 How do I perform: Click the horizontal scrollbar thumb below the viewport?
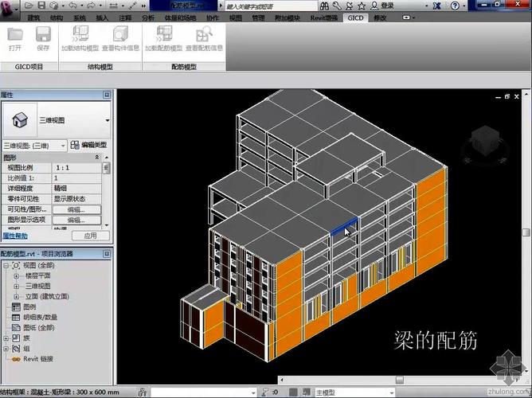coord(398,381)
